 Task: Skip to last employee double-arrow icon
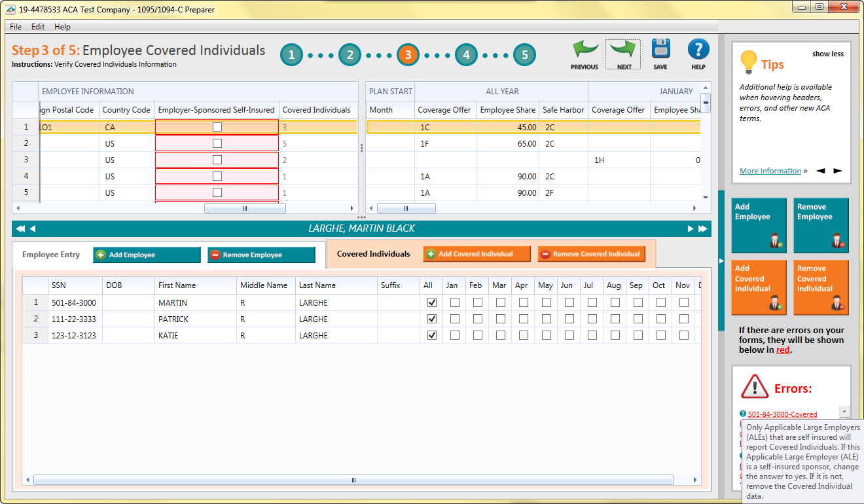(x=702, y=229)
